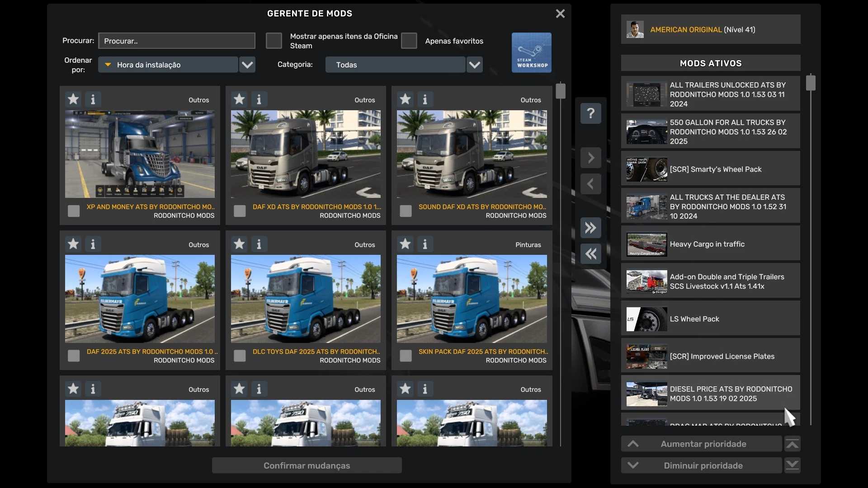This screenshot has height=488, width=868.
Task: Check the DAF 2025 ATS mod checkbox
Action: click(74, 356)
